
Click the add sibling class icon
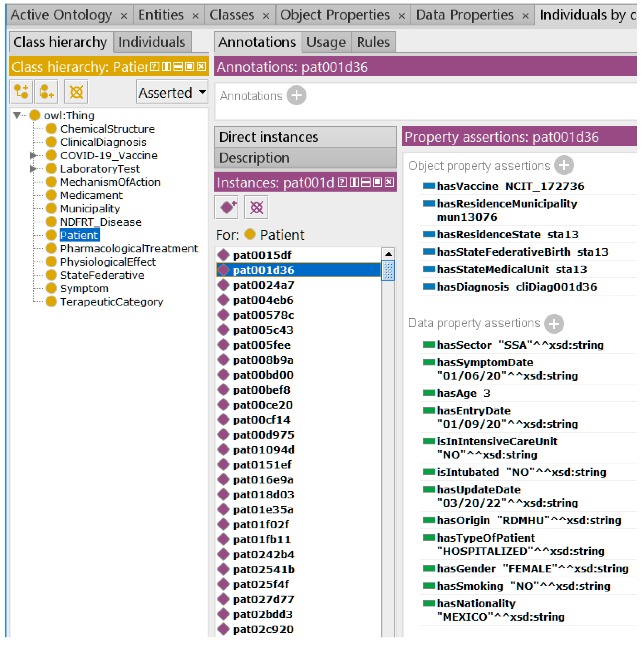click(46, 92)
